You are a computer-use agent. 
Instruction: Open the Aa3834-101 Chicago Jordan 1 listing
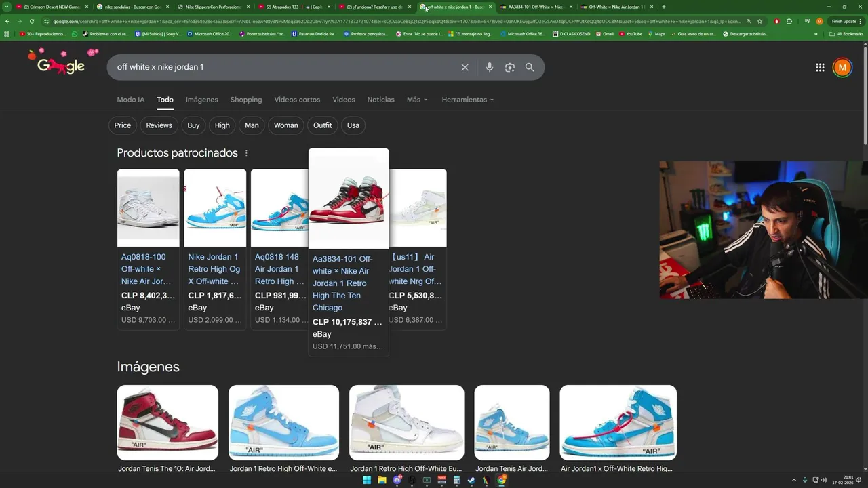click(x=349, y=251)
